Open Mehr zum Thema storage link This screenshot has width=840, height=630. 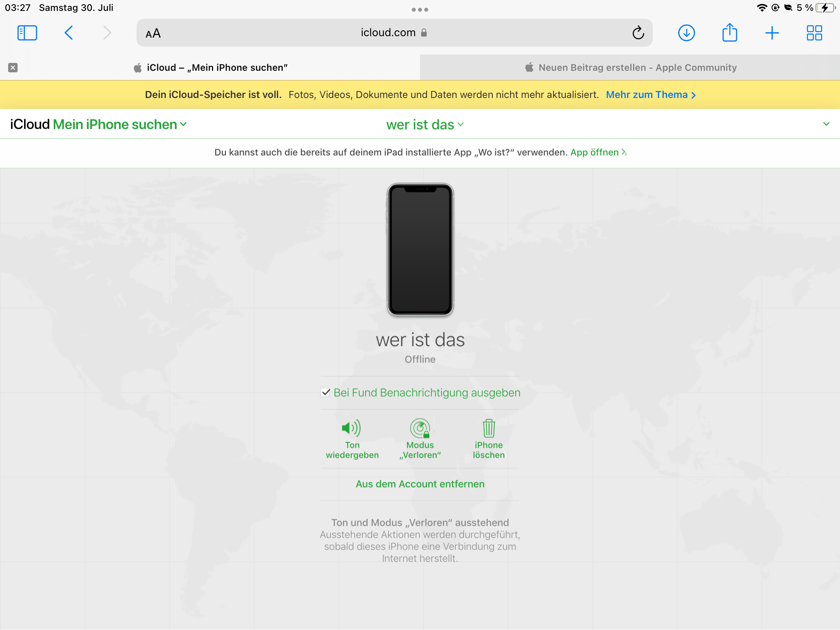(650, 95)
